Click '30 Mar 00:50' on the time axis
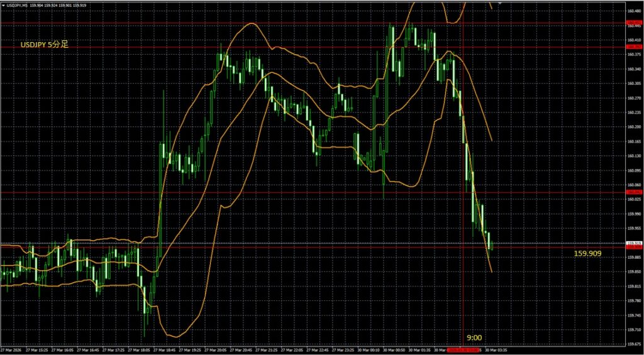The image size is (644, 355). [394, 350]
